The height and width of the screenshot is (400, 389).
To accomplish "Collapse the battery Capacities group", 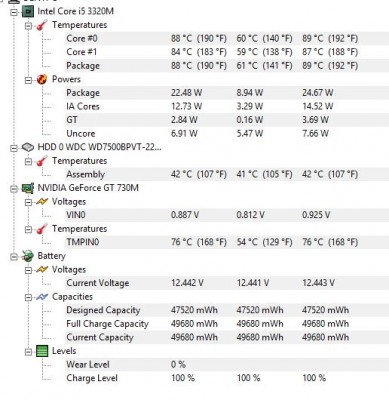I will coord(29,297).
